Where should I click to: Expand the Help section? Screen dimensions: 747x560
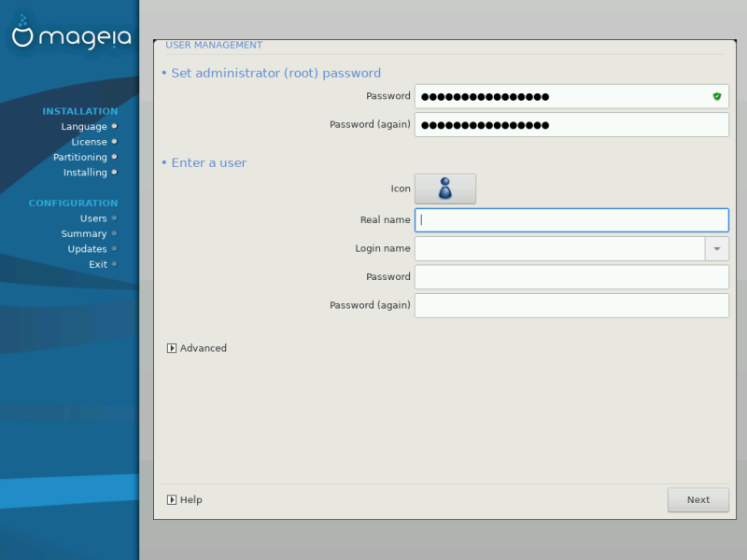(x=185, y=499)
